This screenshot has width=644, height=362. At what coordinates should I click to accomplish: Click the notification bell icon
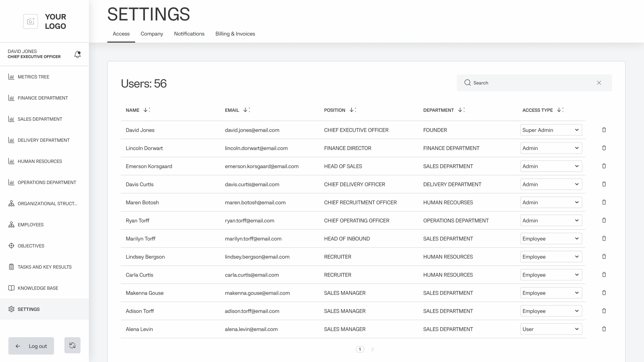tap(77, 54)
